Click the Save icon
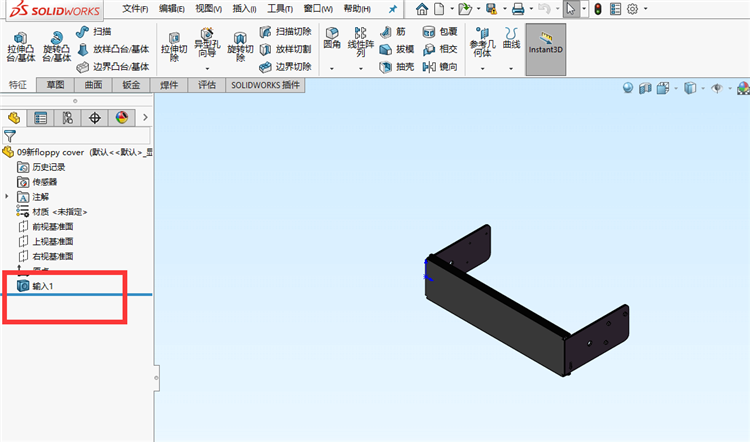This screenshot has height=442, width=750. pyautogui.click(x=491, y=9)
